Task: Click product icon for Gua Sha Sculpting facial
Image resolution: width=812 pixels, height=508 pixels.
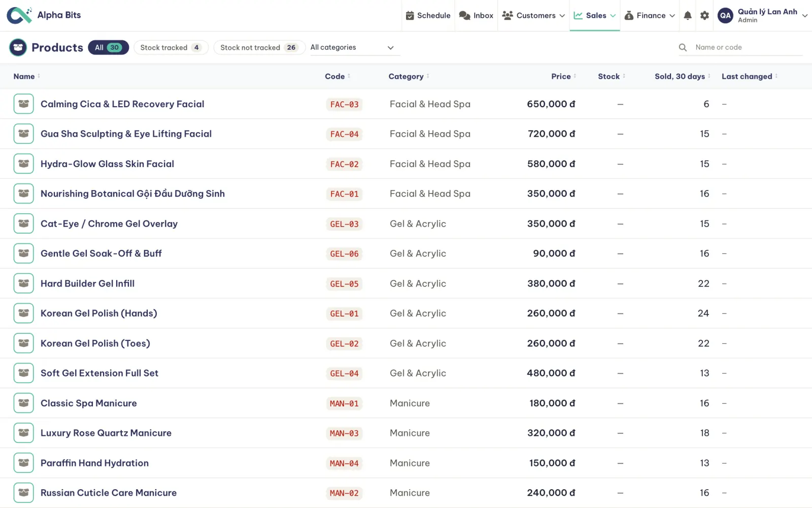Action: click(x=23, y=134)
